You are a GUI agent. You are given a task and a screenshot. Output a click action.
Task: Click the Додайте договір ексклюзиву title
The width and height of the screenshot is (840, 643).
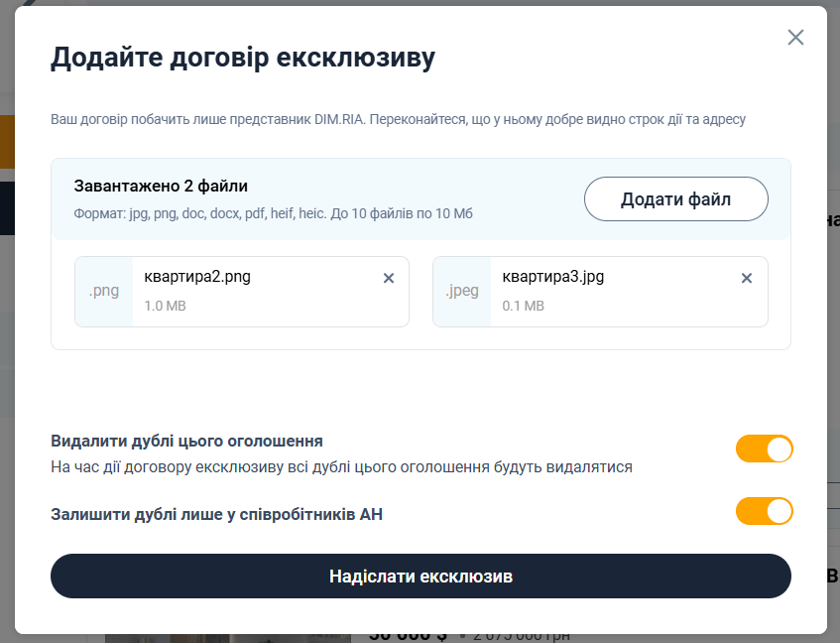243,58
